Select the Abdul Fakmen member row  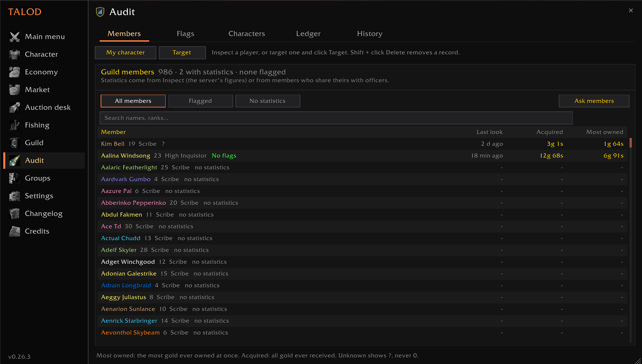362,215
